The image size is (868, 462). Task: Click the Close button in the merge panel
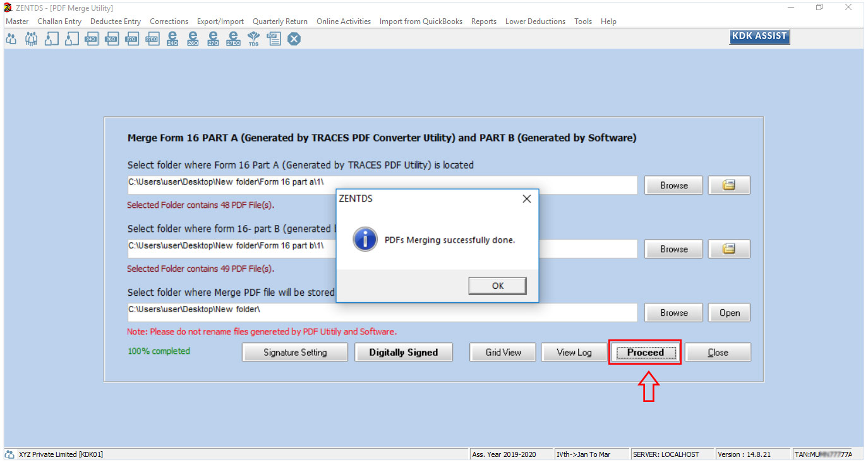coord(718,352)
